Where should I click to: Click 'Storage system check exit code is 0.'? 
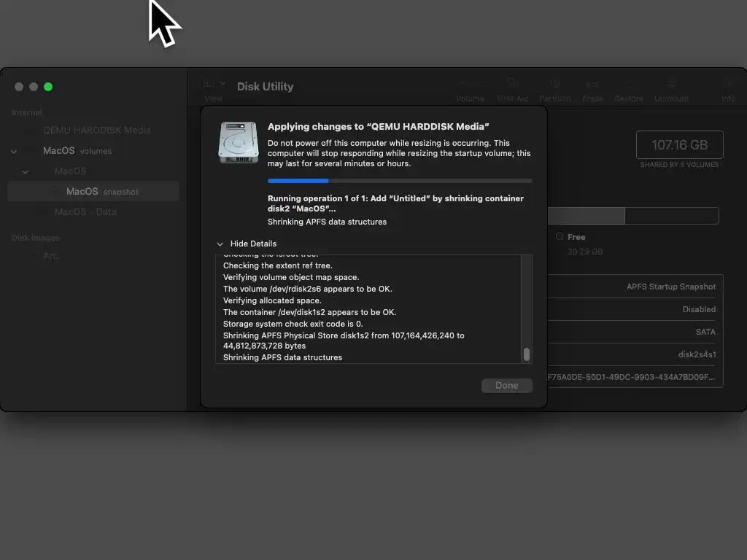click(x=293, y=324)
